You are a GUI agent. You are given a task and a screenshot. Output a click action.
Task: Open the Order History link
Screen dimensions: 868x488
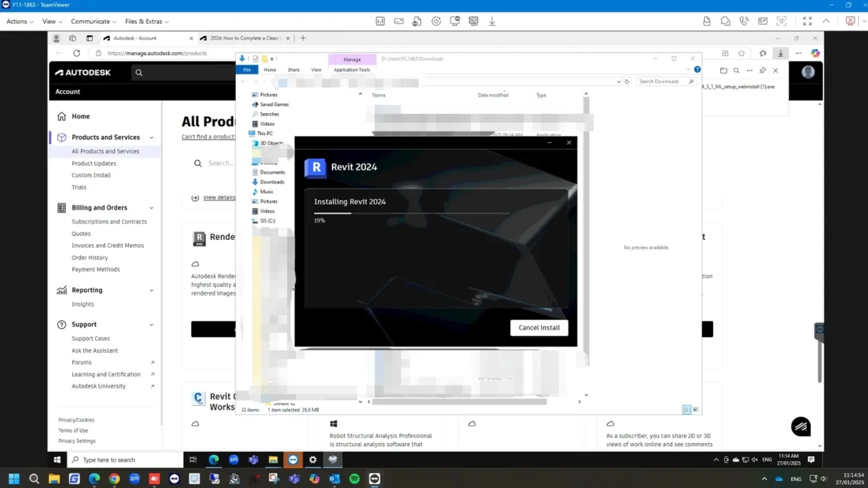pyautogui.click(x=90, y=257)
